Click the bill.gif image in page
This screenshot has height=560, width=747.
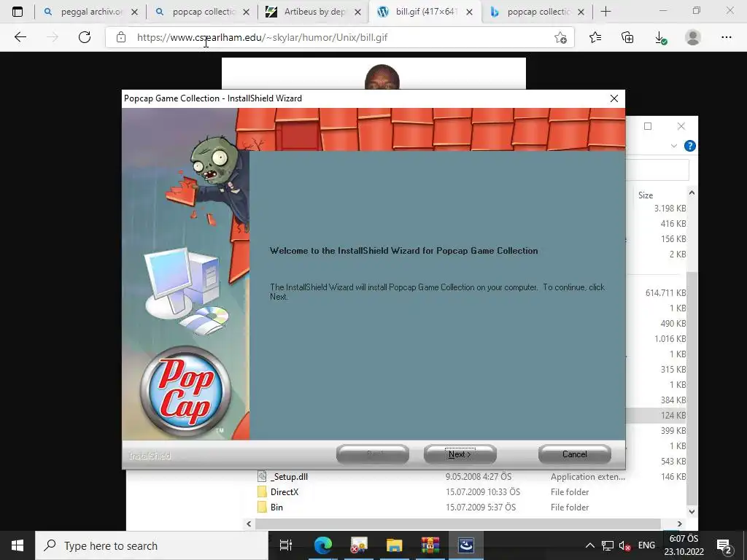[373, 74]
